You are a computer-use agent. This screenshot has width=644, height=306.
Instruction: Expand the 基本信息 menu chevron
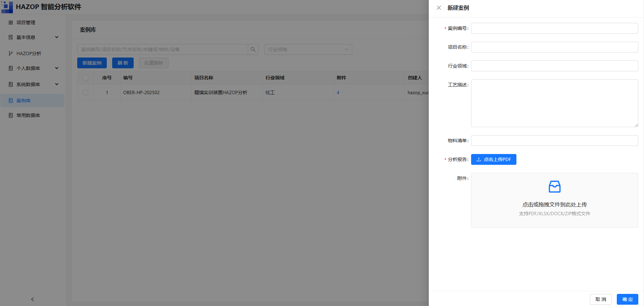pyautogui.click(x=57, y=37)
